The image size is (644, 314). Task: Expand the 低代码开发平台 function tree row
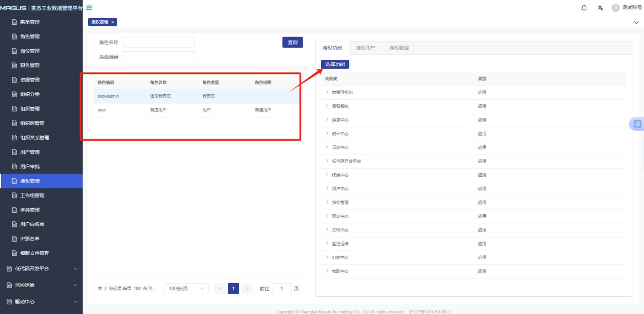pos(327,161)
